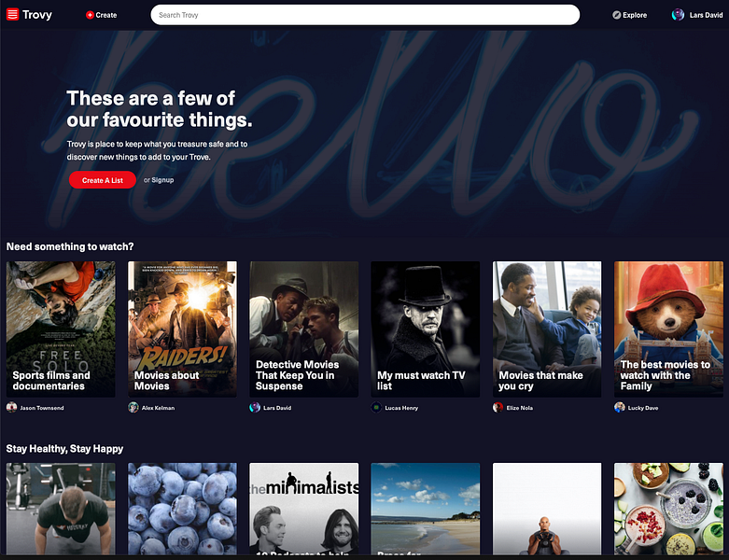Open Lars David profile name in header
Screen dimensions: 729x560
(706, 15)
